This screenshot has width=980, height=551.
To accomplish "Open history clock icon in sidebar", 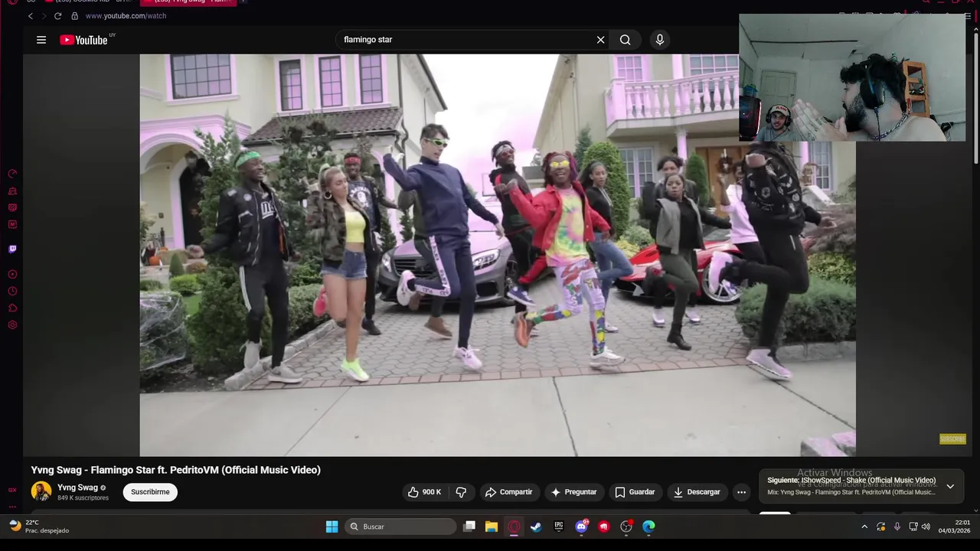I will tap(12, 291).
